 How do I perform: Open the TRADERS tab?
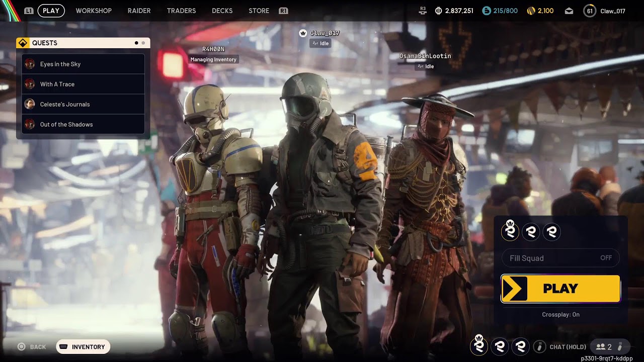181,11
